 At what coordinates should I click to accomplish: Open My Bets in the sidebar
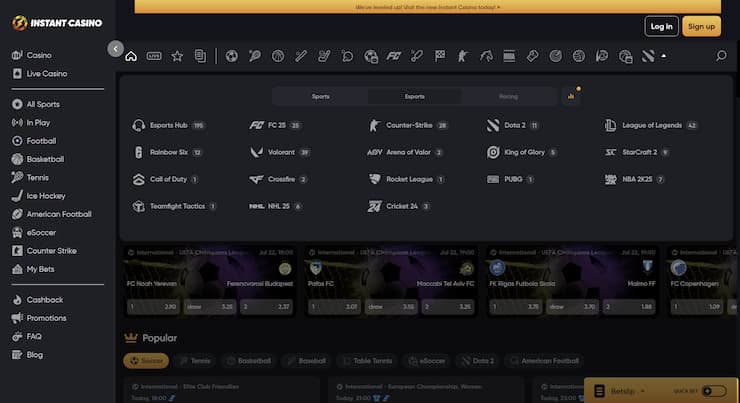[33, 269]
